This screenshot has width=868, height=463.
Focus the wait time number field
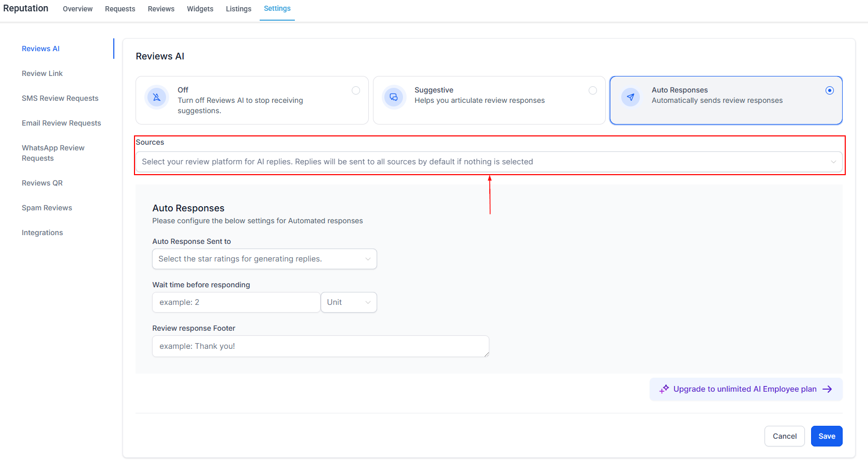[x=236, y=302]
